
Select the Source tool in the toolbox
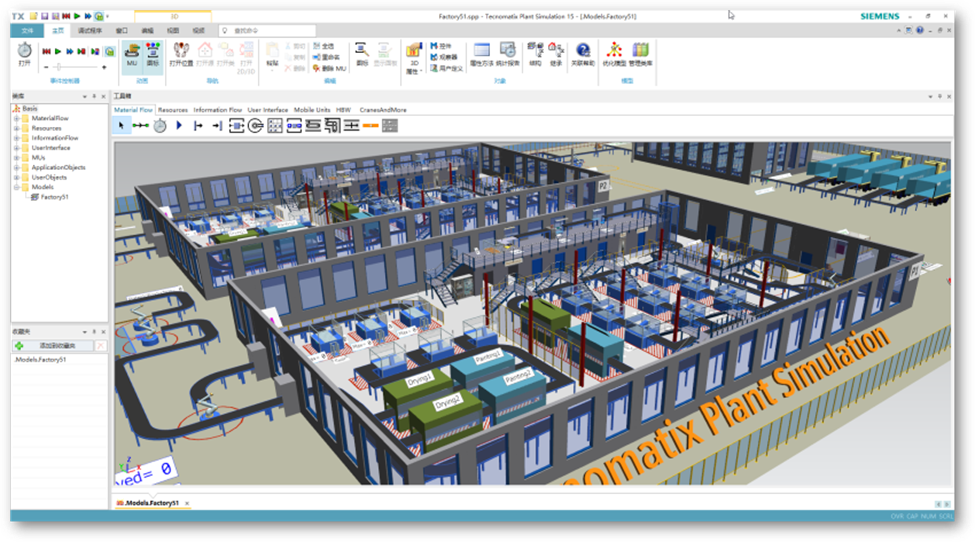tap(198, 126)
